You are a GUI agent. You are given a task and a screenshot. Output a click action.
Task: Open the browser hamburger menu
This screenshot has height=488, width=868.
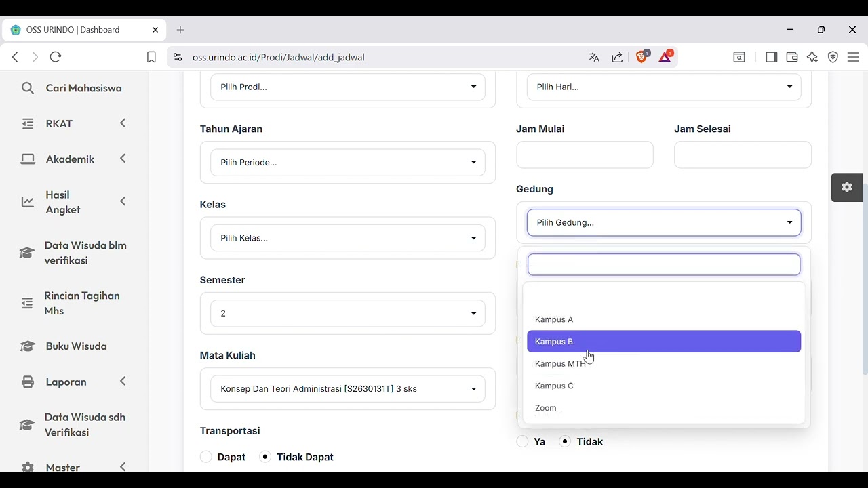(x=853, y=57)
